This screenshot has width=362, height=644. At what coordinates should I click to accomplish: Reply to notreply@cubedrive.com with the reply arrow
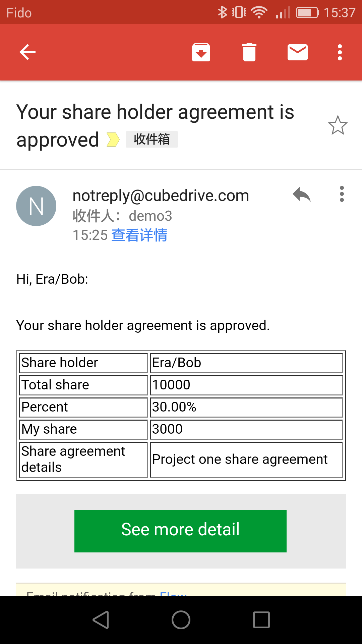[302, 194]
